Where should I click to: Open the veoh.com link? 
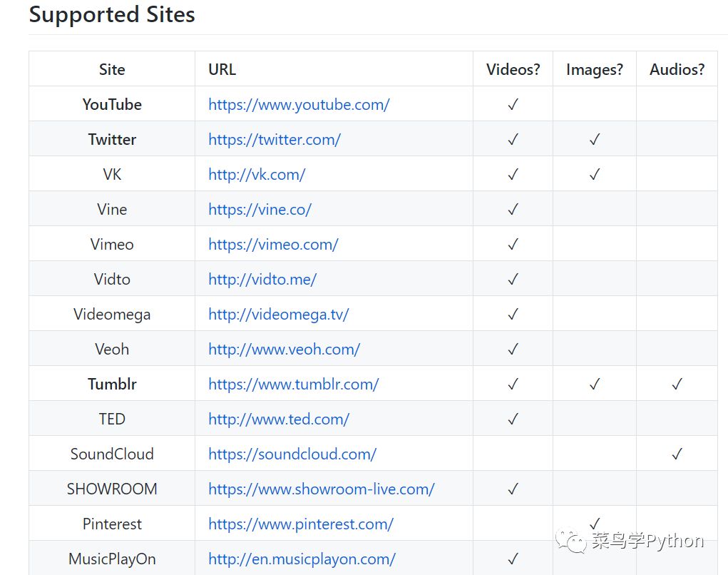[284, 350]
